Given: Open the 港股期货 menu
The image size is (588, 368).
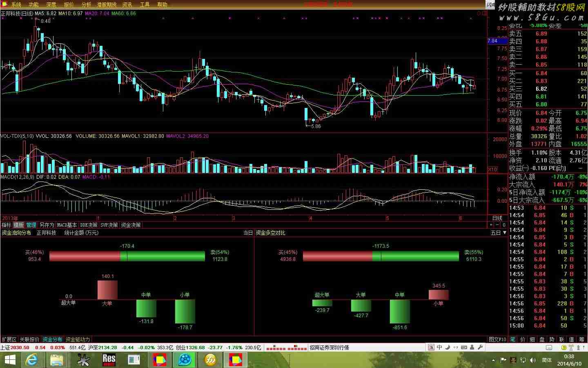Looking at the screenshot, I should pyautogui.click(x=107, y=4).
